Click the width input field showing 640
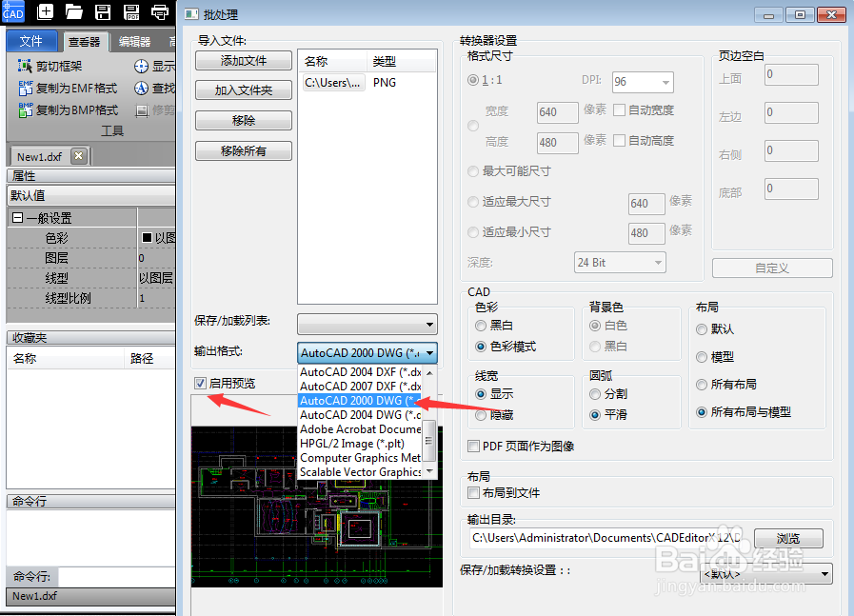The width and height of the screenshot is (854, 616). click(556, 112)
